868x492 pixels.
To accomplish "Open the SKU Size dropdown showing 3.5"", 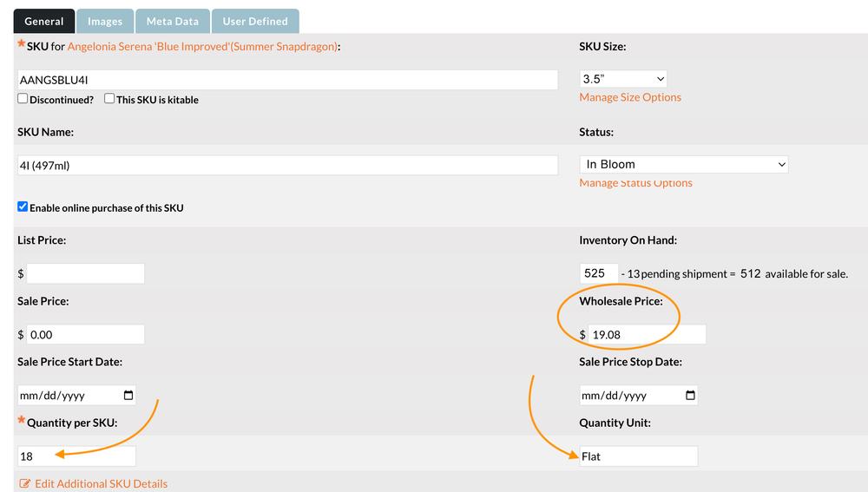I will point(622,79).
